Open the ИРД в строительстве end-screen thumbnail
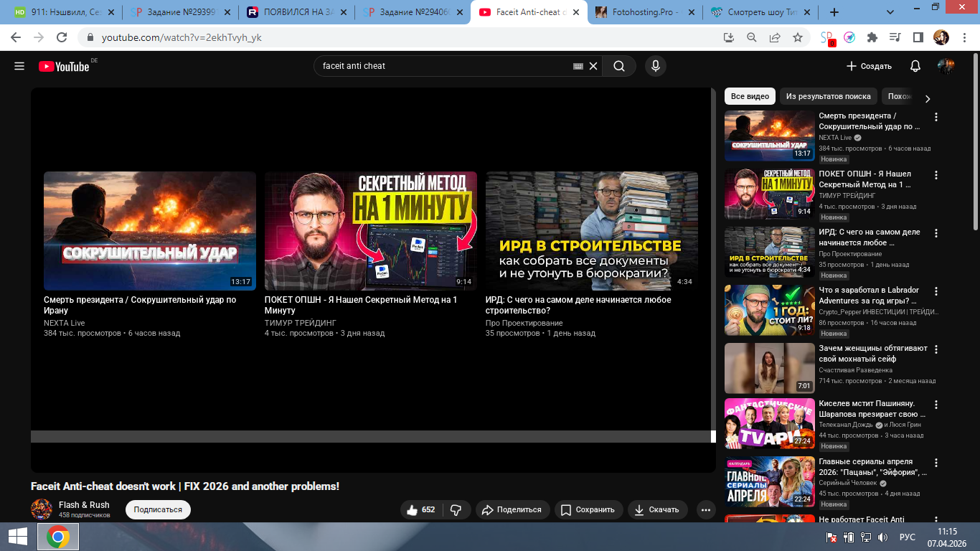980x551 pixels. [591, 230]
